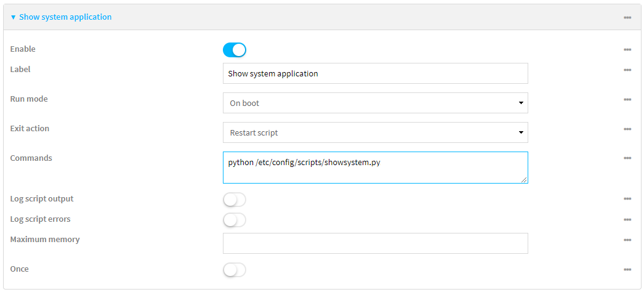This screenshot has height=292, width=644.
Task: Click the Label text field
Action: point(375,73)
